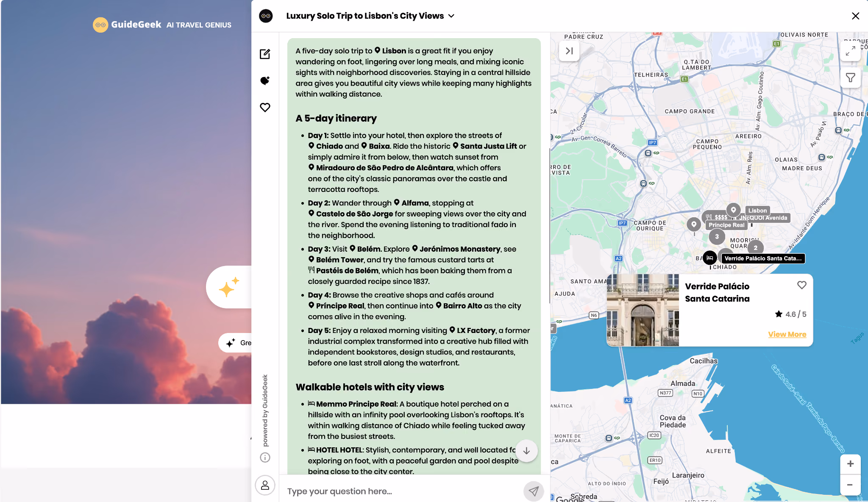Screen dimensions: 868x502
Task: Open the sparkle chat bubble sidebar icon
Action: (x=265, y=80)
